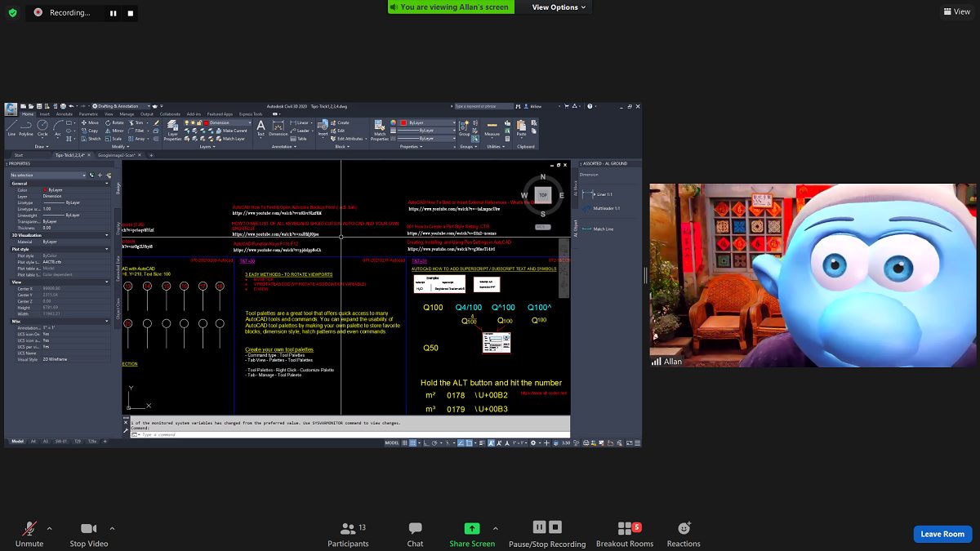Viewport: 980px width, 551px height.
Task: Open Zoom Chat
Action: tap(415, 534)
